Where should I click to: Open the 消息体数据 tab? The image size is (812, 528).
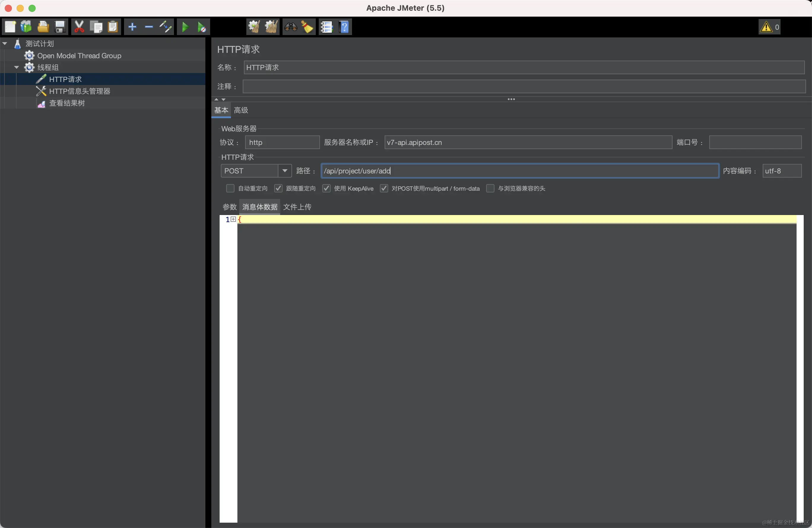(260, 207)
